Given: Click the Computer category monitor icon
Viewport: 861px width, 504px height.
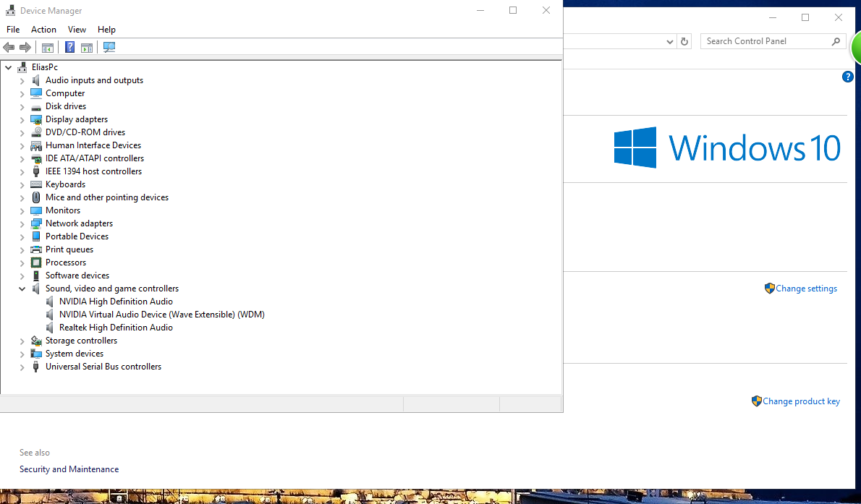Looking at the screenshot, I should [x=36, y=93].
